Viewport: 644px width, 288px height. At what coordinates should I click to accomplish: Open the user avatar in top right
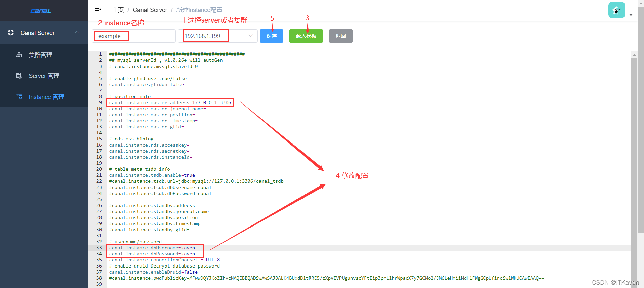click(x=616, y=10)
